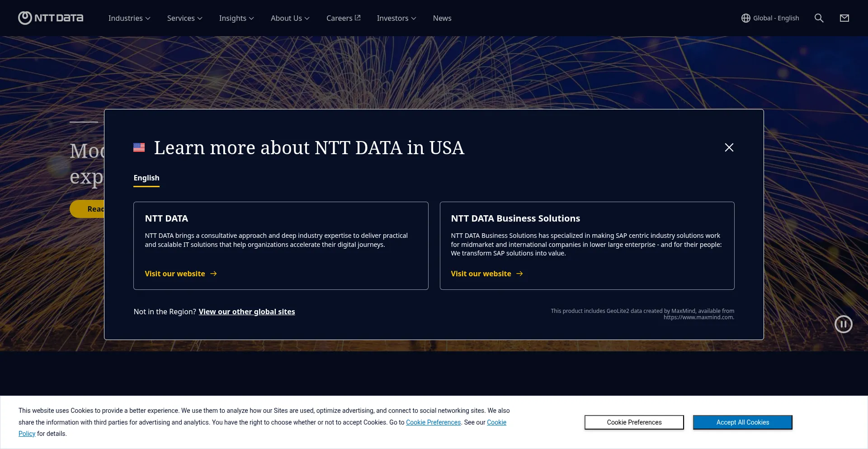This screenshot has width=868, height=449.
Task: Click the USA flag icon
Action: [x=139, y=147]
